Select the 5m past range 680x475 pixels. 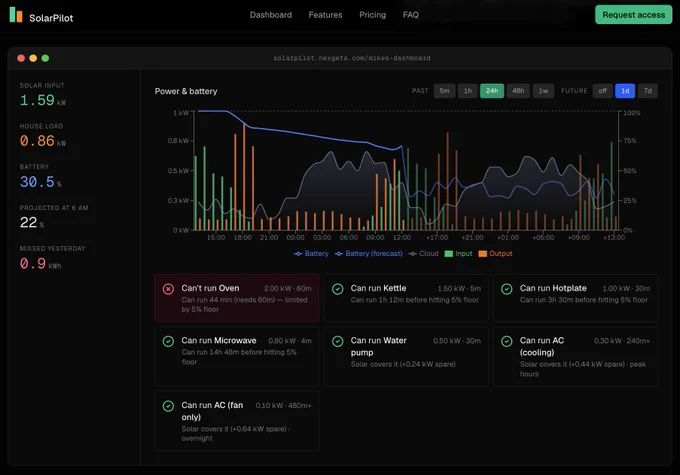(445, 91)
